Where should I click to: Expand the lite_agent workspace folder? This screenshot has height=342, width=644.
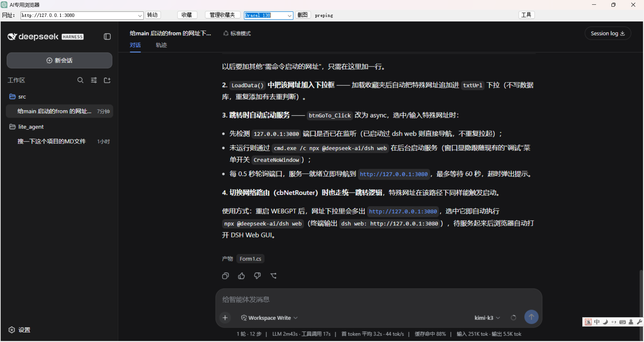click(x=26, y=127)
